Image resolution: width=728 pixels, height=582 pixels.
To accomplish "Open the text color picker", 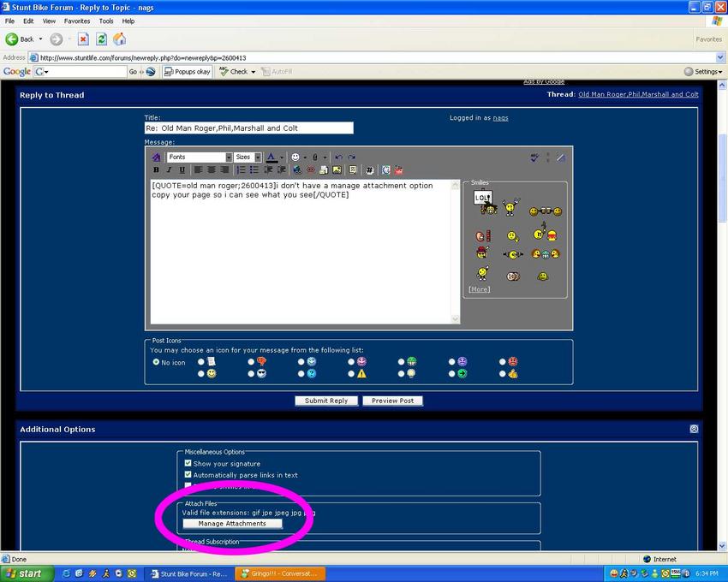I will (282, 157).
